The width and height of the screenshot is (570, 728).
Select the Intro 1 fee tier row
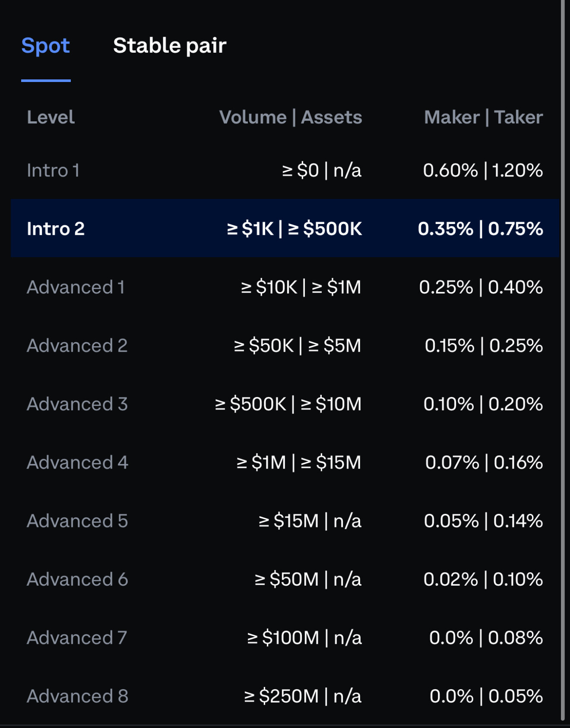(x=53, y=170)
